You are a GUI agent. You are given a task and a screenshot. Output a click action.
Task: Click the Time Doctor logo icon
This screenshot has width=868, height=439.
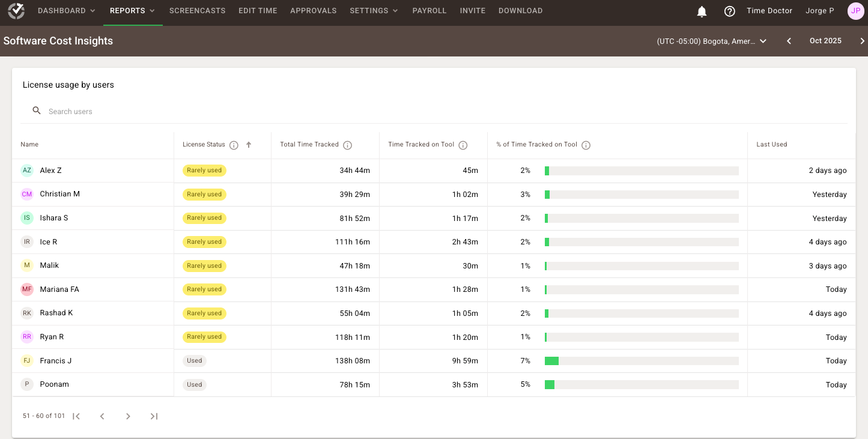pos(16,11)
